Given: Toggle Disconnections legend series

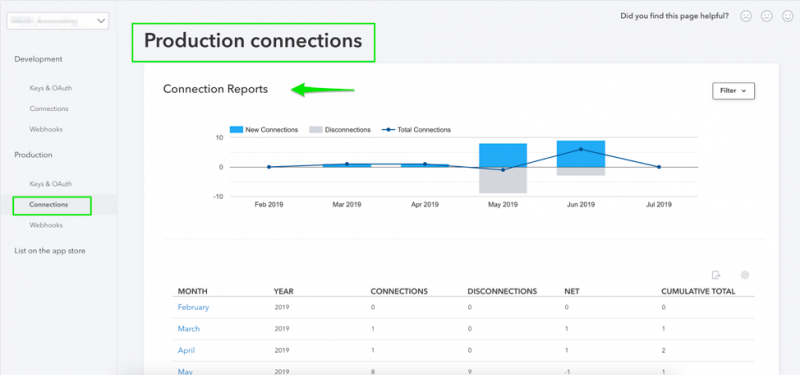Looking at the screenshot, I should (340, 130).
